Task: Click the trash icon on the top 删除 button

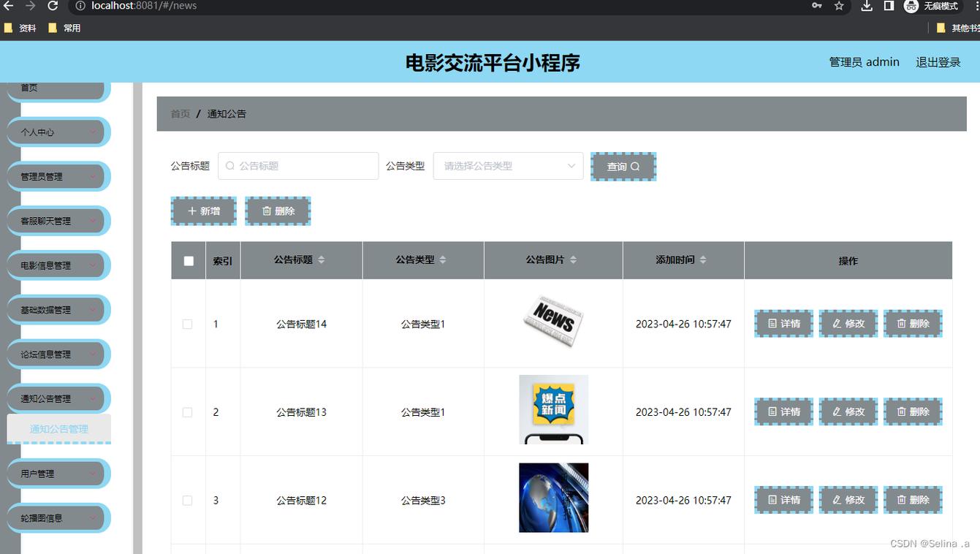Action: [267, 210]
